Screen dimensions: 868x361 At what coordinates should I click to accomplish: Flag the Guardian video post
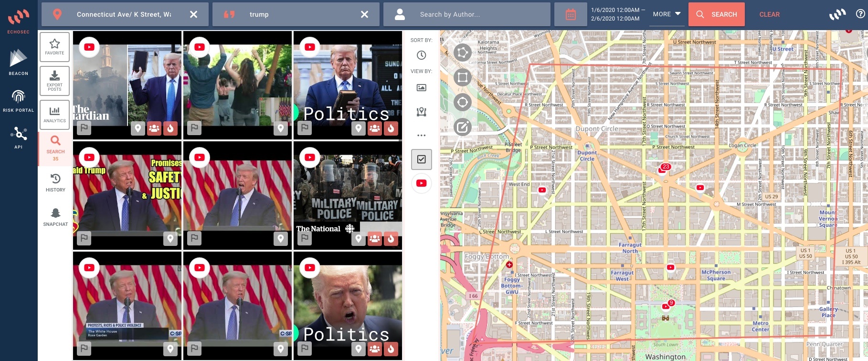(x=84, y=128)
